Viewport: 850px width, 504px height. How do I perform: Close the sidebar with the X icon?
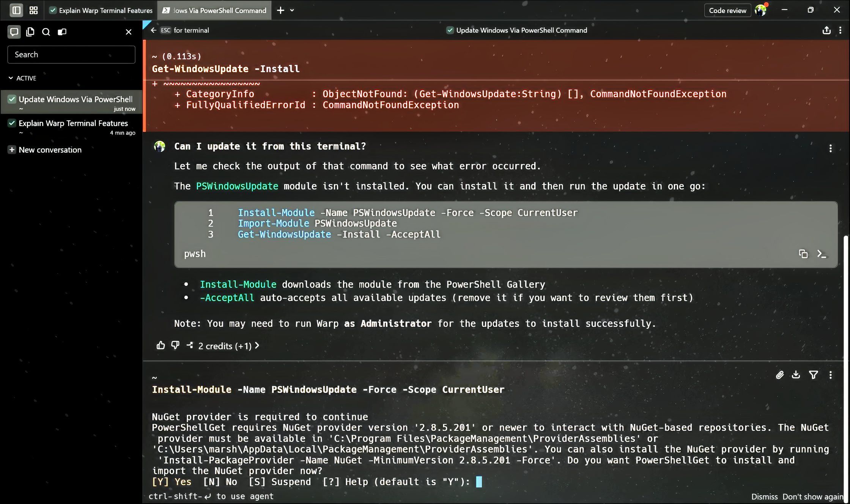[129, 32]
